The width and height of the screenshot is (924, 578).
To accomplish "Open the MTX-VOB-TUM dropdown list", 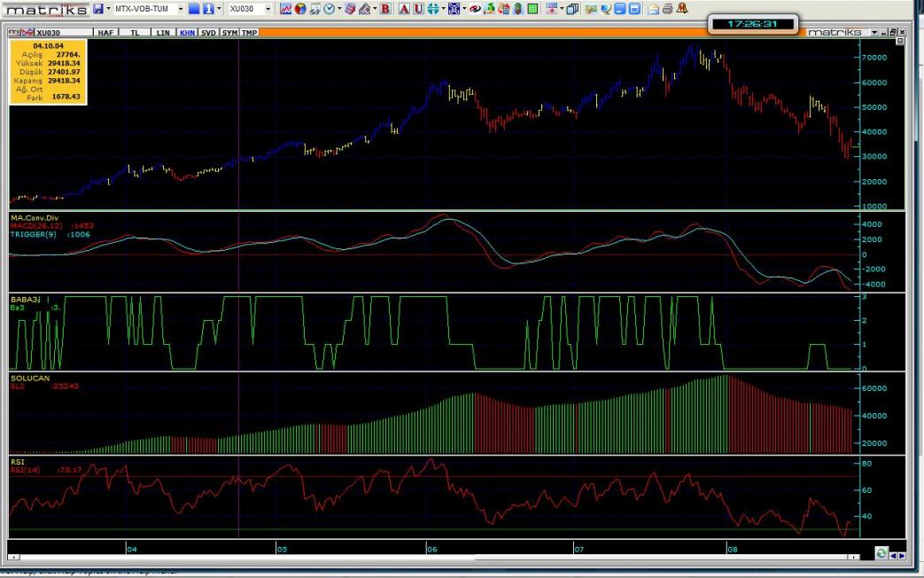I will (181, 8).
